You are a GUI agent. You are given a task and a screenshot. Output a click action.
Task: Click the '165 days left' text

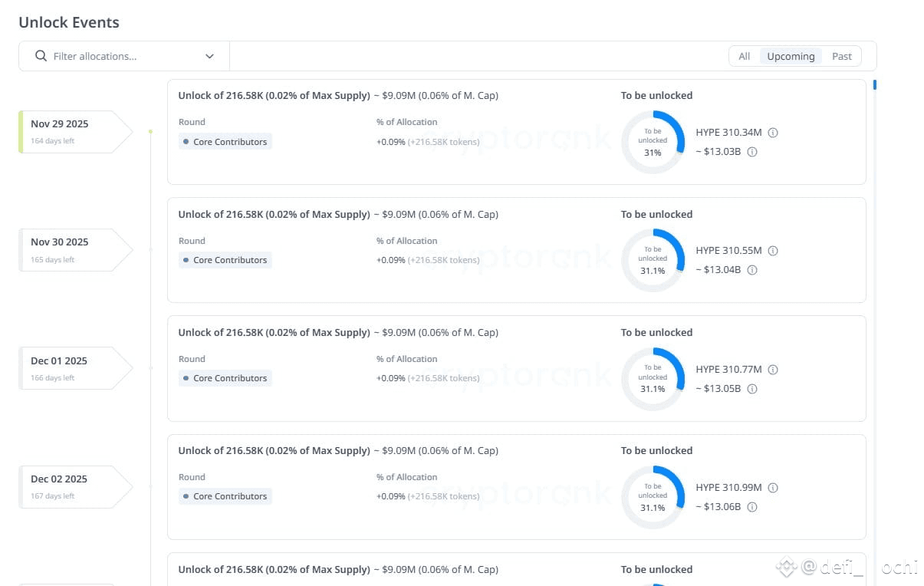point(53,260)
